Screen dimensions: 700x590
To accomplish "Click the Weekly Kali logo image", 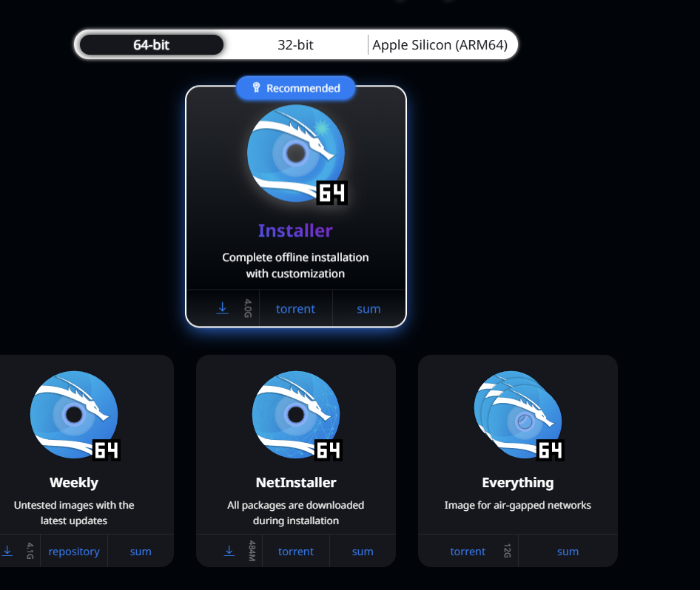I will pos(75,416).
